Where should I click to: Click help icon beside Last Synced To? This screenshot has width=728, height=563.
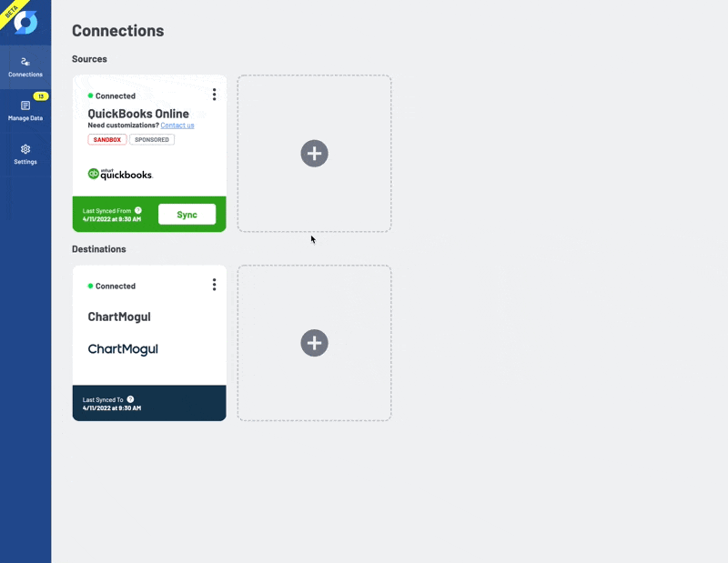pos(130,399)
